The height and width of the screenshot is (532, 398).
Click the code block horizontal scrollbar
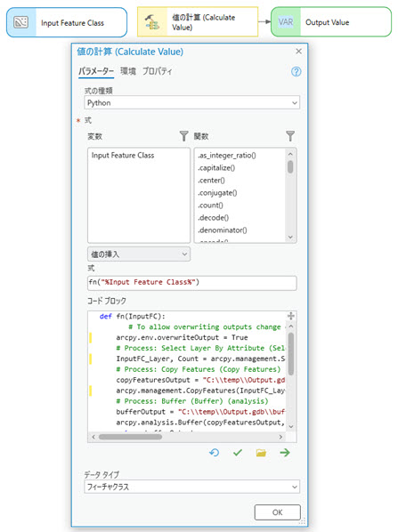point(130,437)
